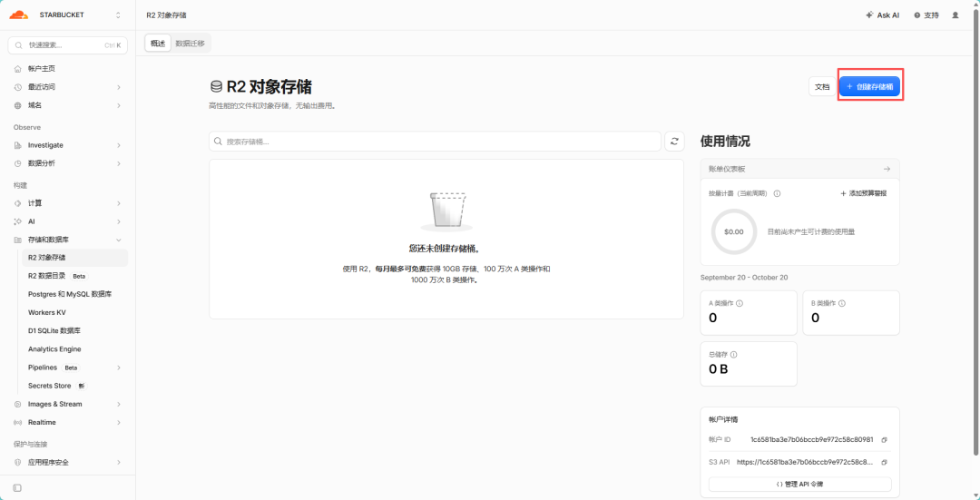The image size is (980, 500).
Task: Click the $0.00 usage ring
Action: pos(734,232)
